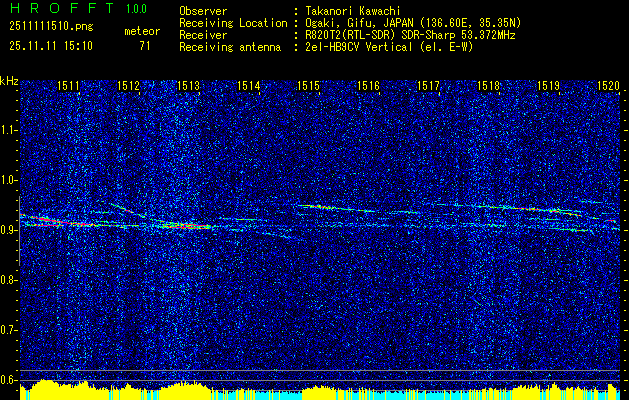Click the 1.0 kHz axis label
This screenshot has width=629, height=400.
8,180
